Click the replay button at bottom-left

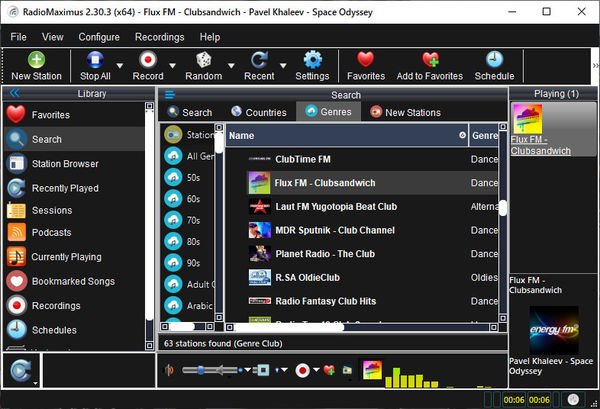click(x=20, y=370)
